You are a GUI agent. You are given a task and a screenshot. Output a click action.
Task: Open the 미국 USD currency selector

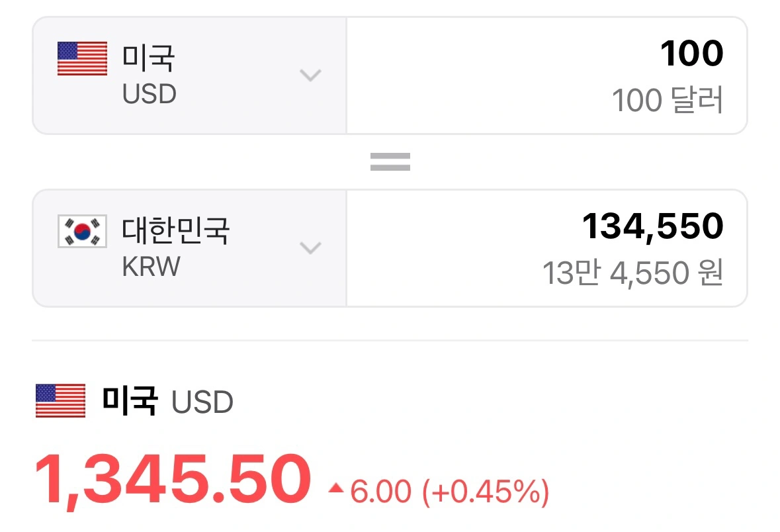click(189, 75)
